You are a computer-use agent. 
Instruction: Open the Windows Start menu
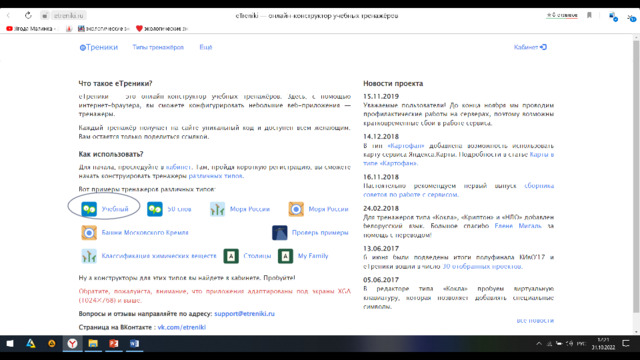click(10, 344)
